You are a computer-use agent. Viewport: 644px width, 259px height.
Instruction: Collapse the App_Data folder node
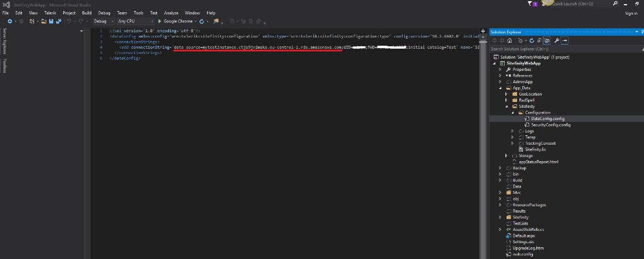500,88
